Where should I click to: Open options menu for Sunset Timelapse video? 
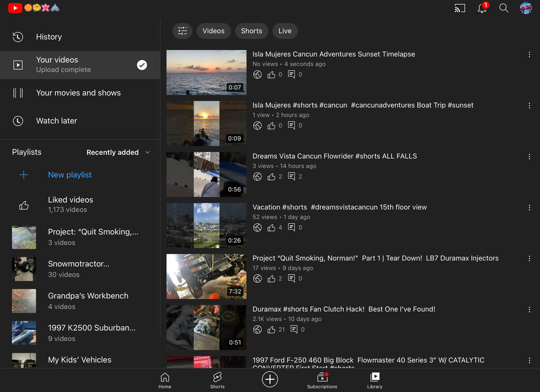[529, 55]
